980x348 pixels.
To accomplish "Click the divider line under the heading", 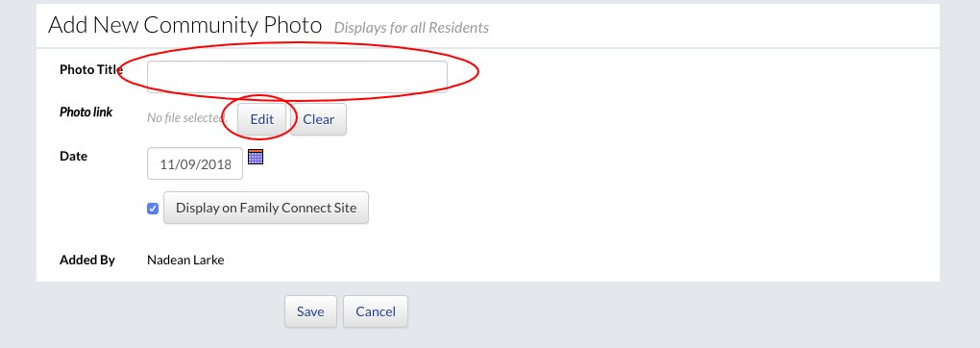I will pos(488,47).
